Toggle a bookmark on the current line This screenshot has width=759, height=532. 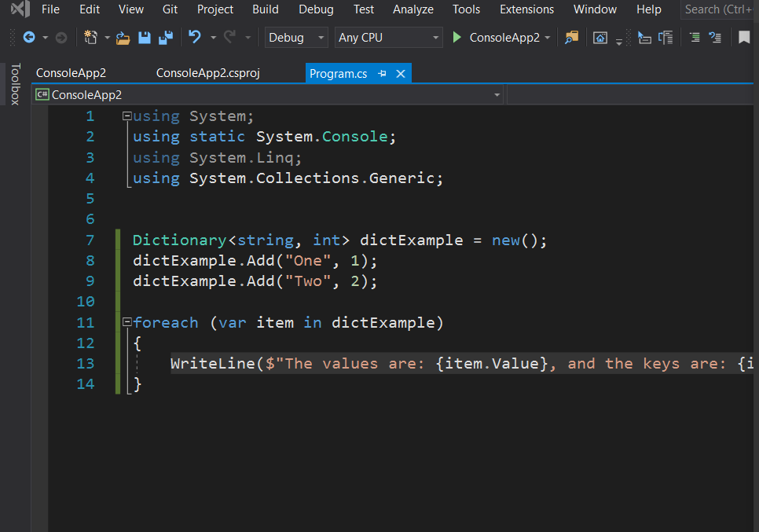(744, 37)
